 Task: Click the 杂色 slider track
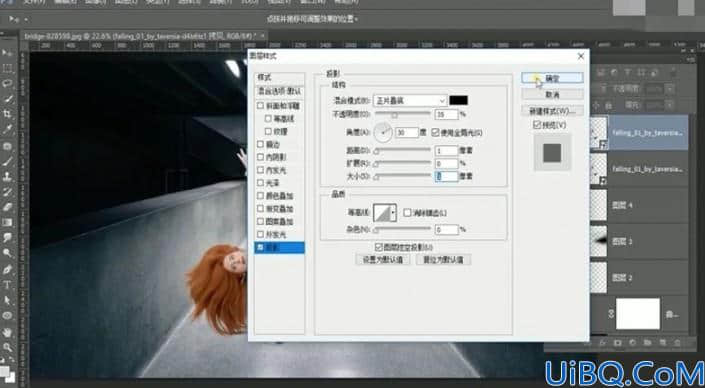coord(403,229)
